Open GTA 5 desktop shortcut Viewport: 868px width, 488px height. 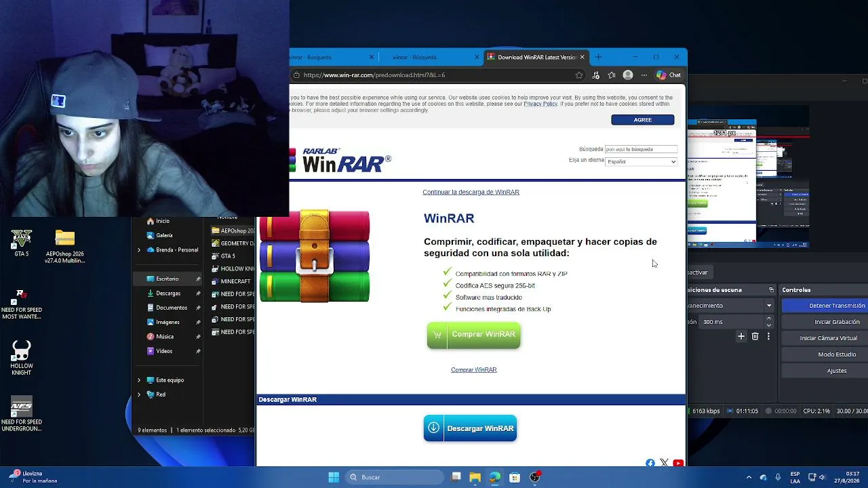tap(22, 243)
